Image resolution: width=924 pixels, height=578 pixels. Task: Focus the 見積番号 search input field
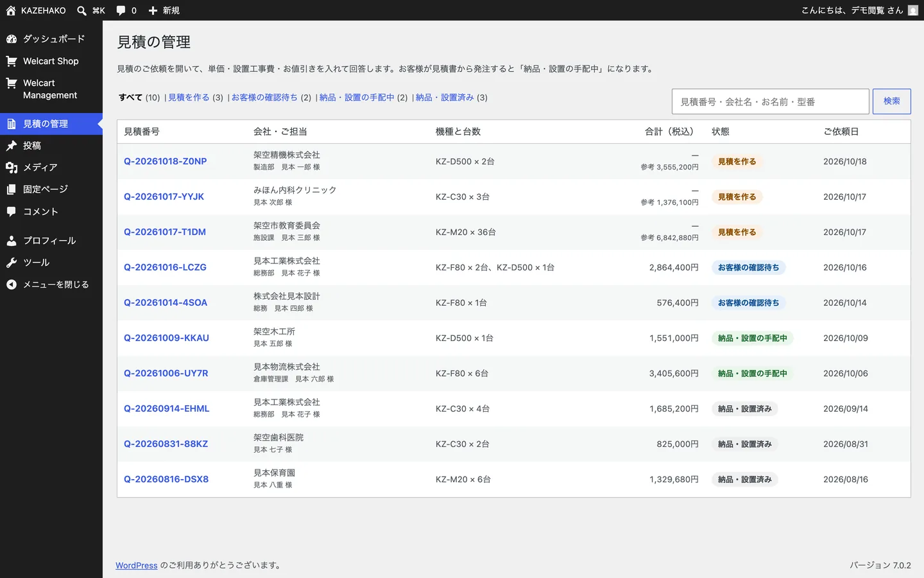(771, 101)
